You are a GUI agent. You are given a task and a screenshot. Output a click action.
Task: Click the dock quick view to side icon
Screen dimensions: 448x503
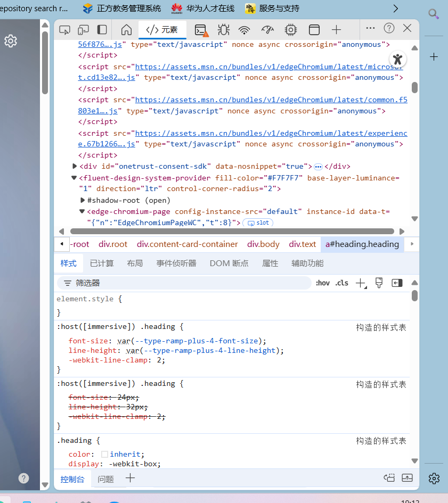click(389, 477)
